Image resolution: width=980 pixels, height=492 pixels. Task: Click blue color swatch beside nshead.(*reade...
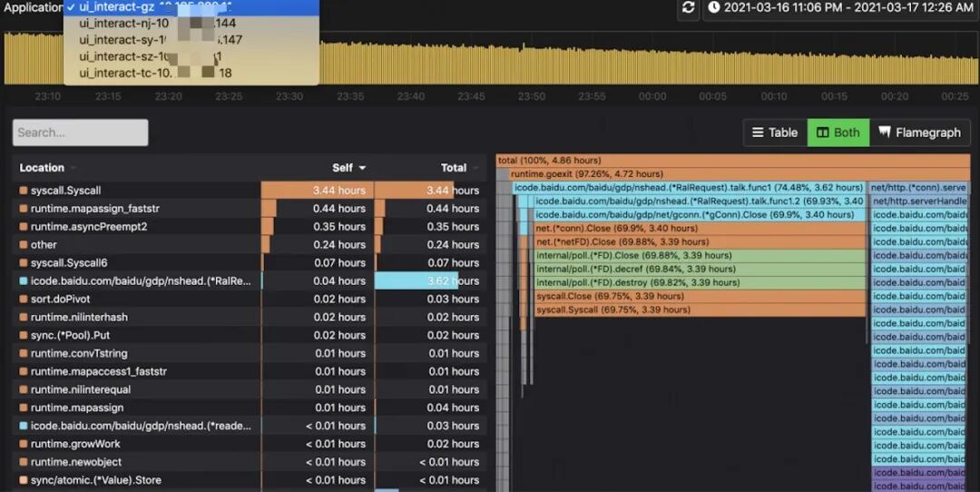coord(23,426)
